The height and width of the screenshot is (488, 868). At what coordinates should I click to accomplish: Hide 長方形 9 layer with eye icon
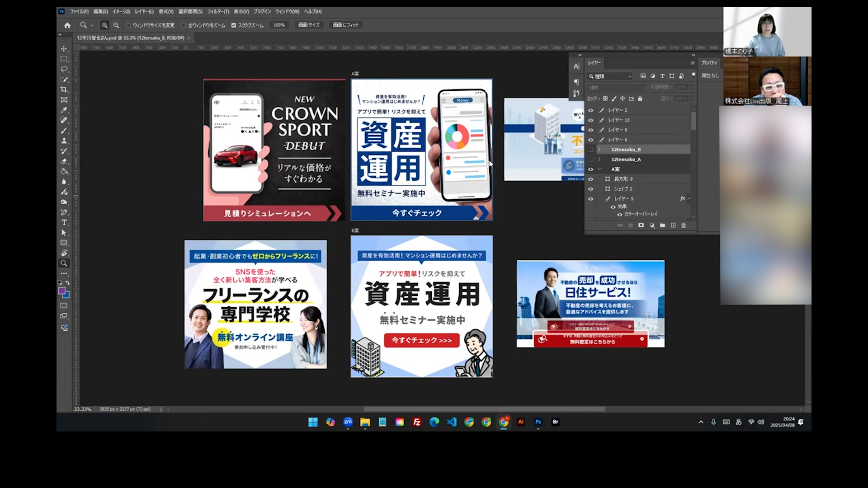tap(590, 179)
